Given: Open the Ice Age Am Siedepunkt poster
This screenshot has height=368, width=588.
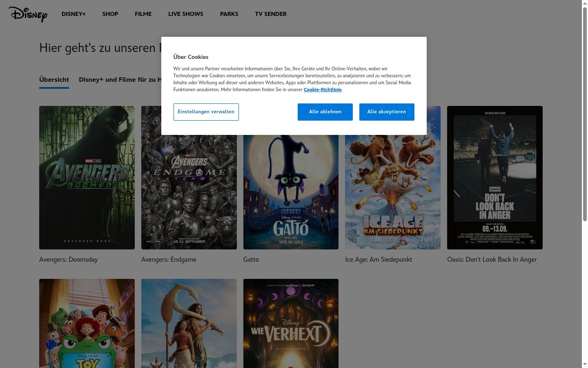Looking at the screenshot, I should coord(393,192).
